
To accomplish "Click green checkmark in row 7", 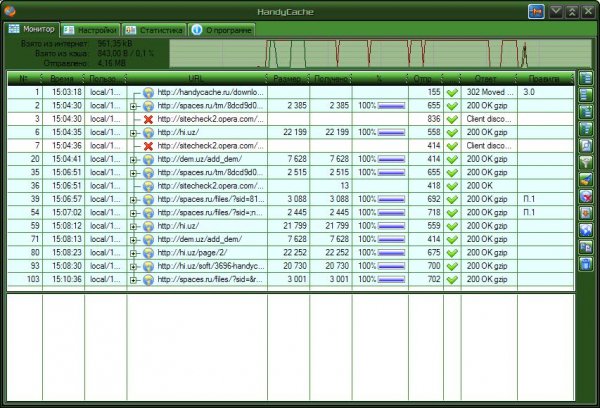I will [x=452, y=146].
